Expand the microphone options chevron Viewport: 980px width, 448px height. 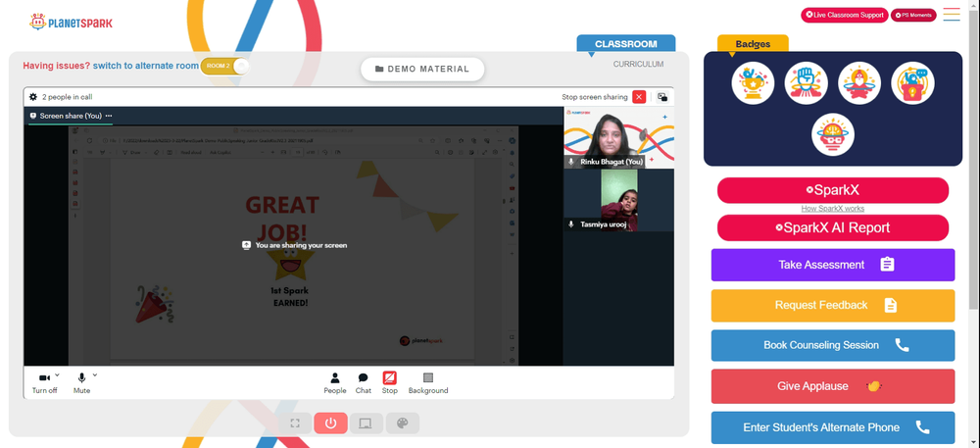95,374
